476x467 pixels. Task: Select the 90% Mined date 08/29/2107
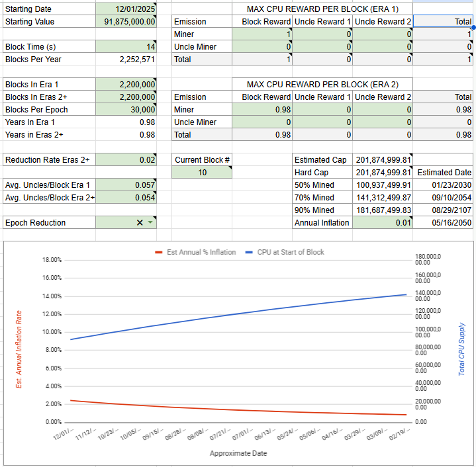[x=443, y=210]
